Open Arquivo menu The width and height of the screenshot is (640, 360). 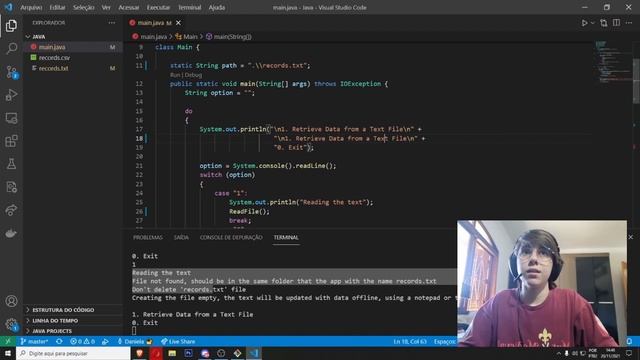click(31, 7)
